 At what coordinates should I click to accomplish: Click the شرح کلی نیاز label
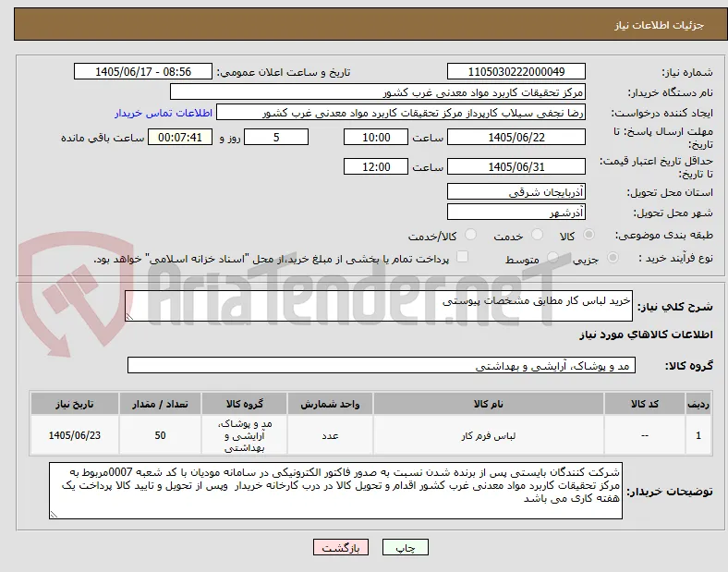click(674, 307)
